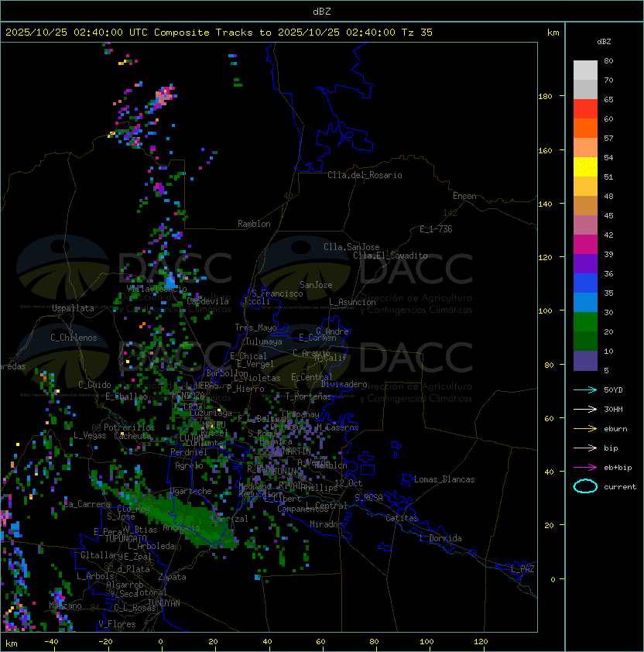This screenshot has height=652, width=644.
Task: Click the '12_Oct' map label
Action: [348, 483]
